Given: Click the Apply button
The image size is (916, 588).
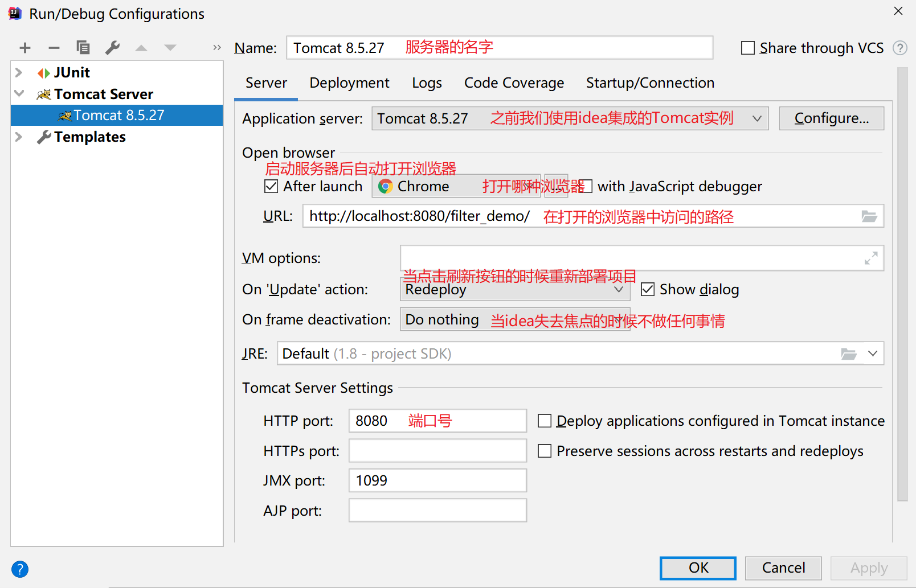Looking at the screenshot, I should point(869,568).
